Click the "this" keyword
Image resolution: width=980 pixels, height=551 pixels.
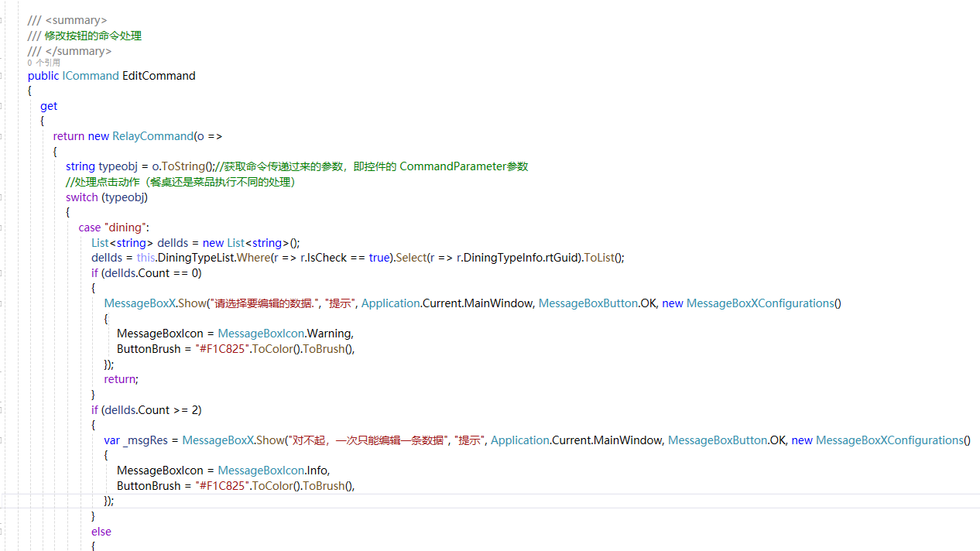click(146, 258)
